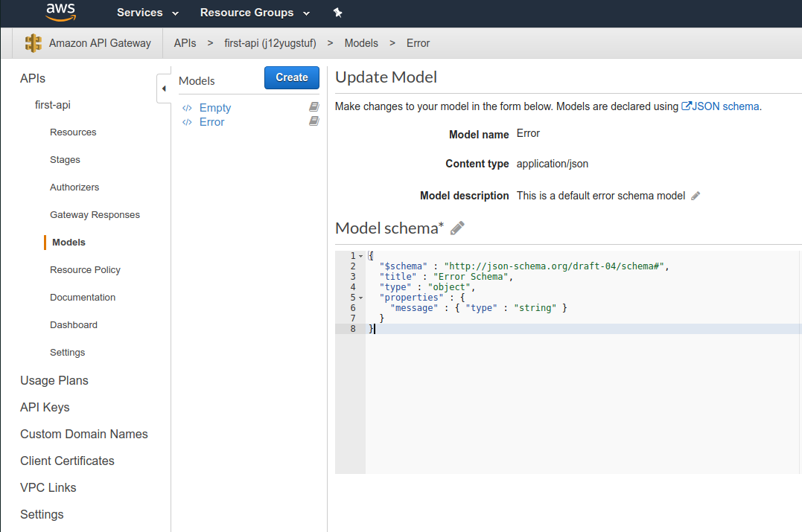Screen dimensions: 802x532
Task: Collapse the sidebar with the arrow handle
Action: point(164,89)
